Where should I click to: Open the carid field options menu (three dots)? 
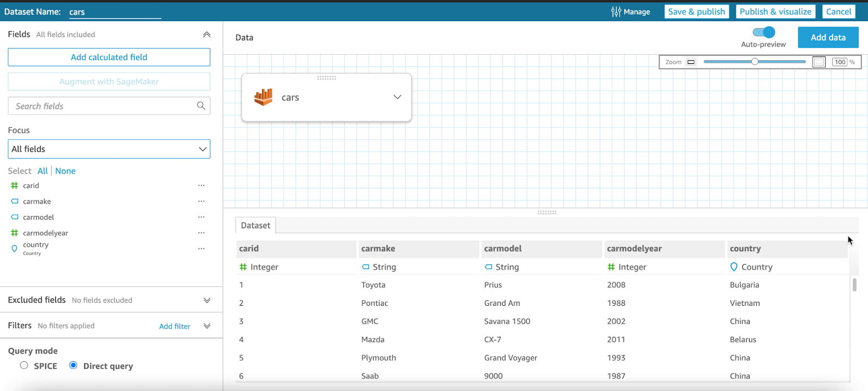201,185
